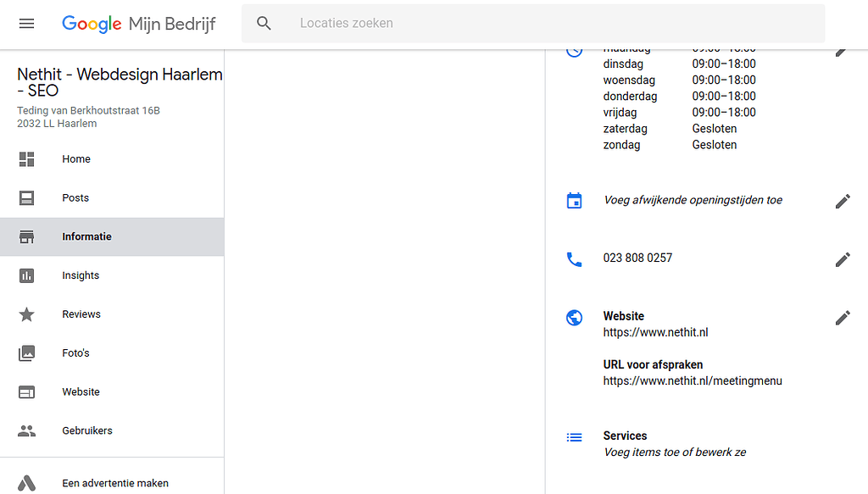
Task: Click the globe website icon
Action: pyautogui.click(x=574, y=318)
